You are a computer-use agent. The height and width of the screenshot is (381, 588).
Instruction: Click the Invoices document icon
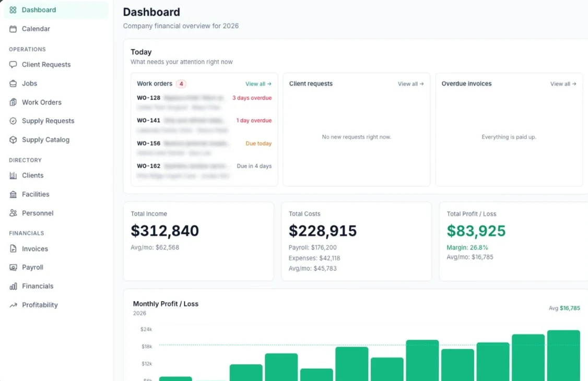13,249
